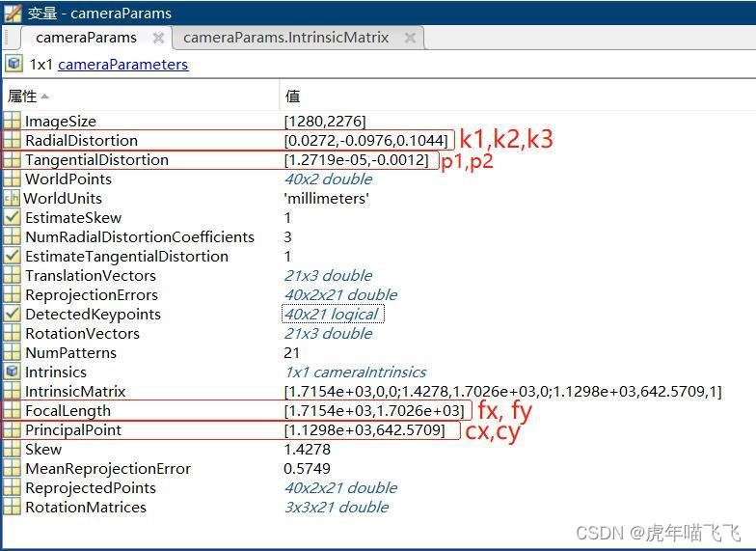
Task: Select the Intrinsics property name
Action: (x=56, y=372)
